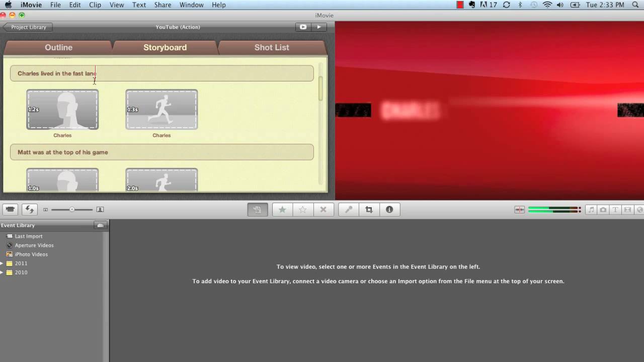Open the Apple menu

8,5
